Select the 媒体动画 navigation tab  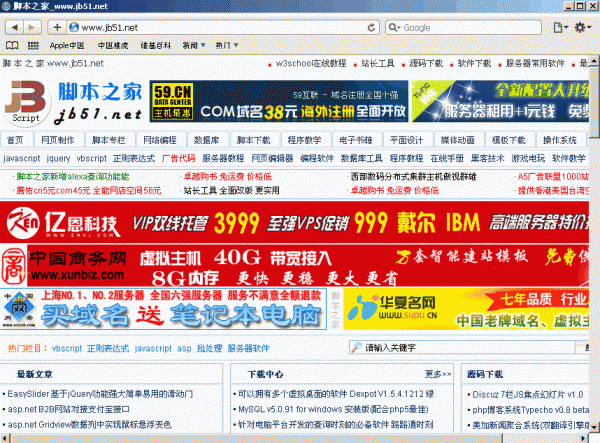click(457, 140)
